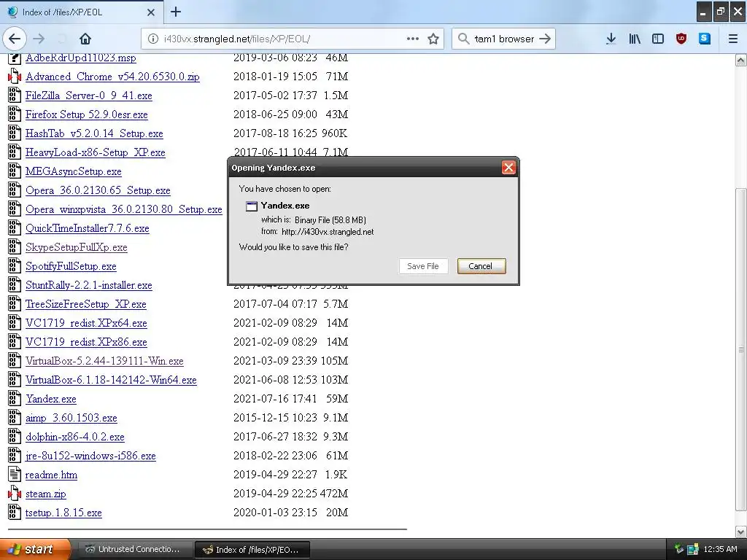Click HashTab_v5.2.0.14_Setup.exe link
The image size is (747, 560).
pos(94,134)
